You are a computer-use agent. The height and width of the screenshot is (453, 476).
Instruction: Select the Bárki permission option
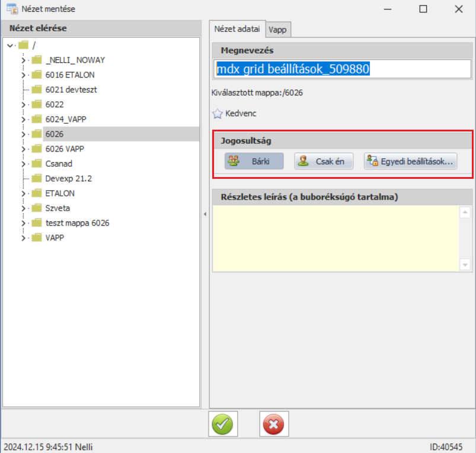tap(254, 161)
